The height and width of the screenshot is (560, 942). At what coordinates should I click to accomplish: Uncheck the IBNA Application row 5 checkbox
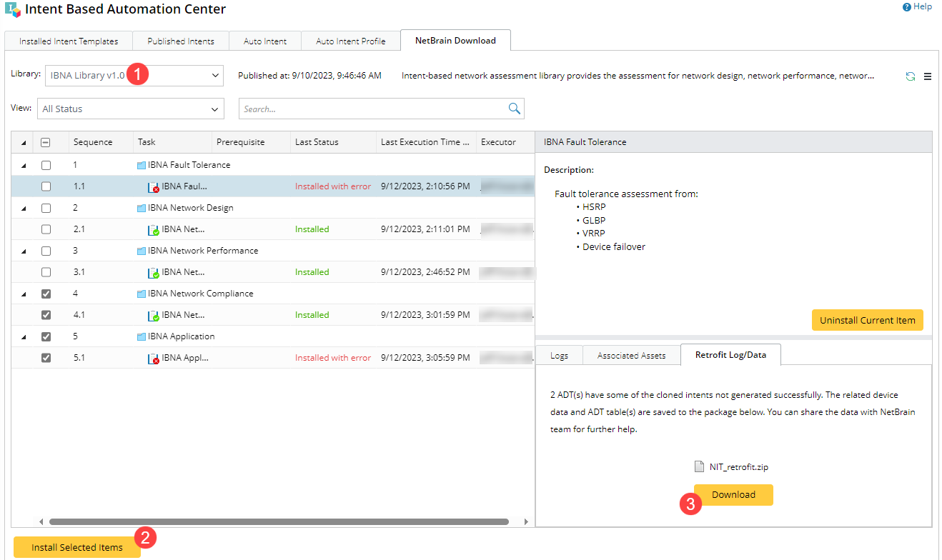[46, 336]
